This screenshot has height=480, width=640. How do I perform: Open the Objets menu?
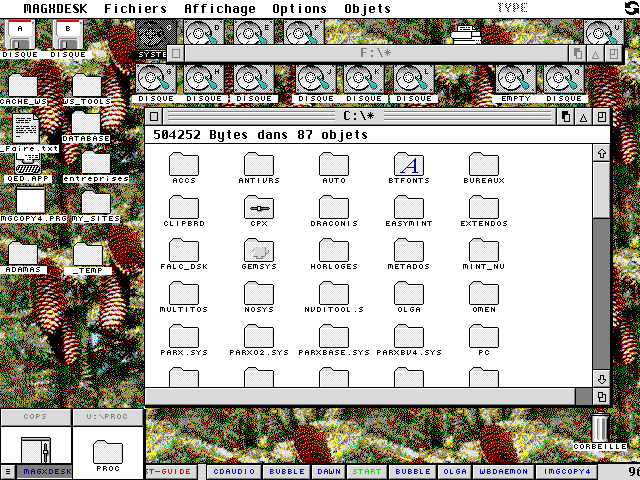coord(367,9)
